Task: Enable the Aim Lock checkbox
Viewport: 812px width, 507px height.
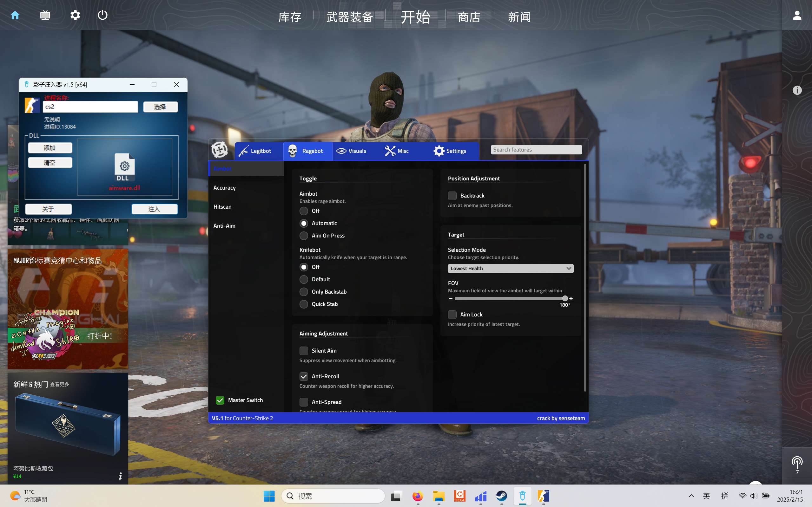Action: point(452,315)
